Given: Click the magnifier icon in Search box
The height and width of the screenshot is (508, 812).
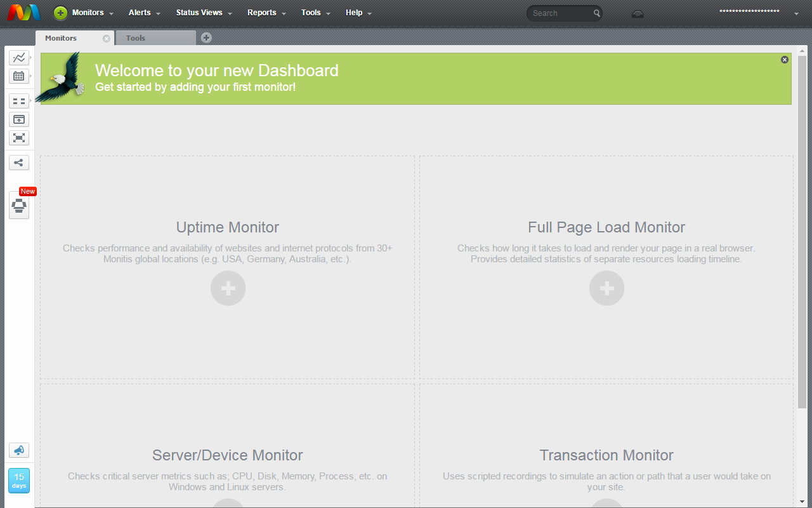Looking at the screenshot, I should (596, 13).
